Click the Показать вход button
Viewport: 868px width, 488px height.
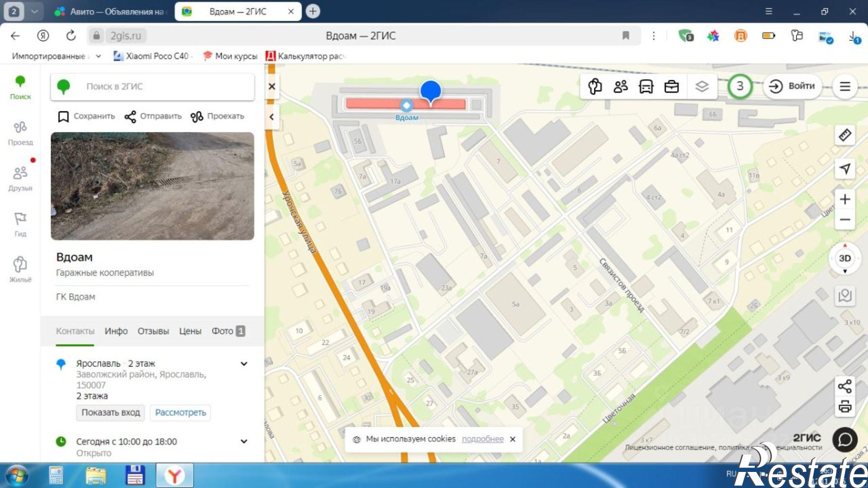(x=111, y=412)
